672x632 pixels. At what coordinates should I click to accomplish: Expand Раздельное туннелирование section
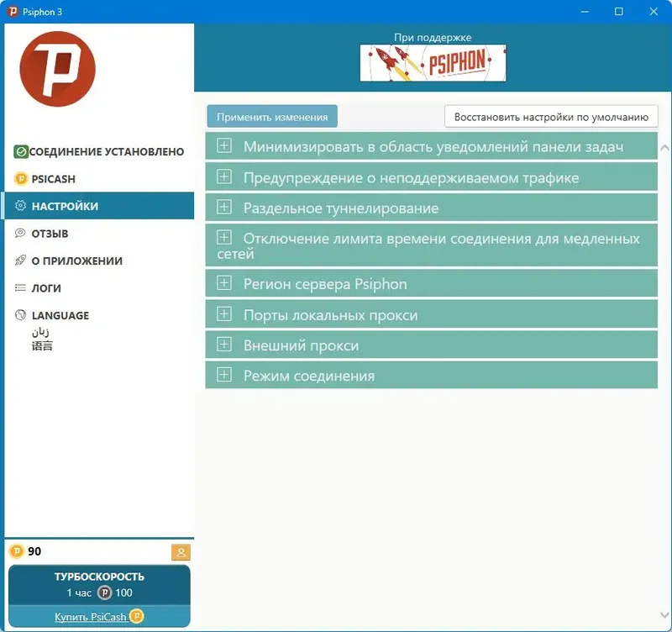point(431,208)
